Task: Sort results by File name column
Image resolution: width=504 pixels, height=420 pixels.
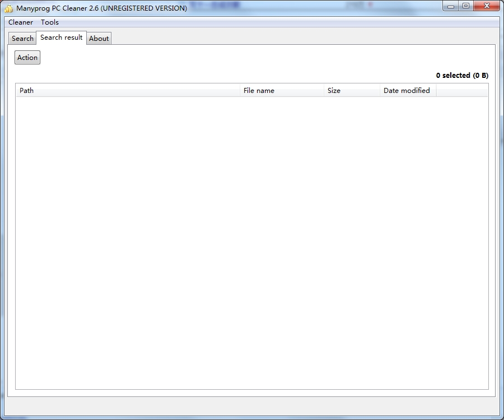Action: (x=282, y=91)
